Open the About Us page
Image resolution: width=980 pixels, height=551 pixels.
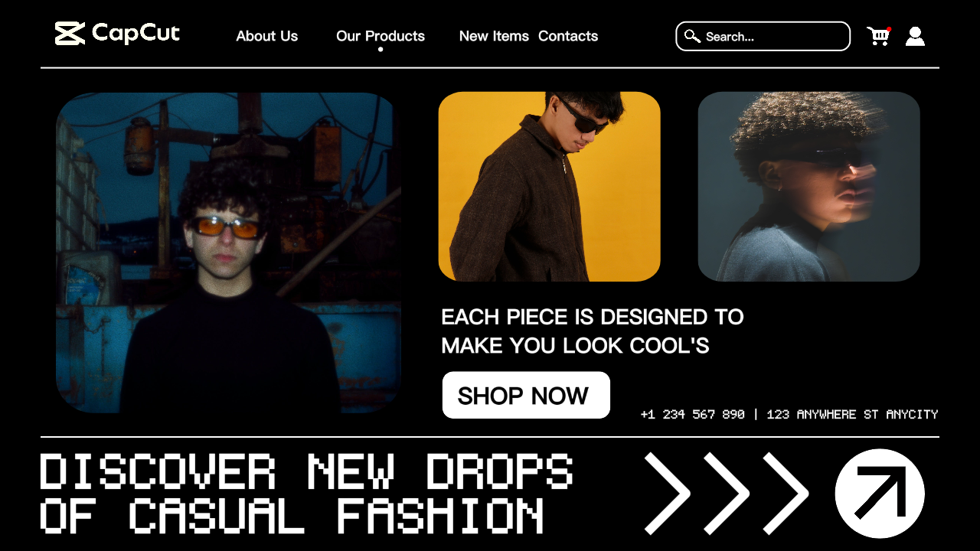[x=267, y=36]
